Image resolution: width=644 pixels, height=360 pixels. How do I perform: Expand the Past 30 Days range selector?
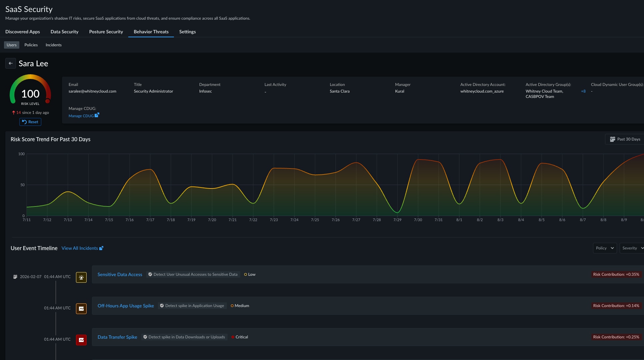pyautogui.click(x=625, y=139)
